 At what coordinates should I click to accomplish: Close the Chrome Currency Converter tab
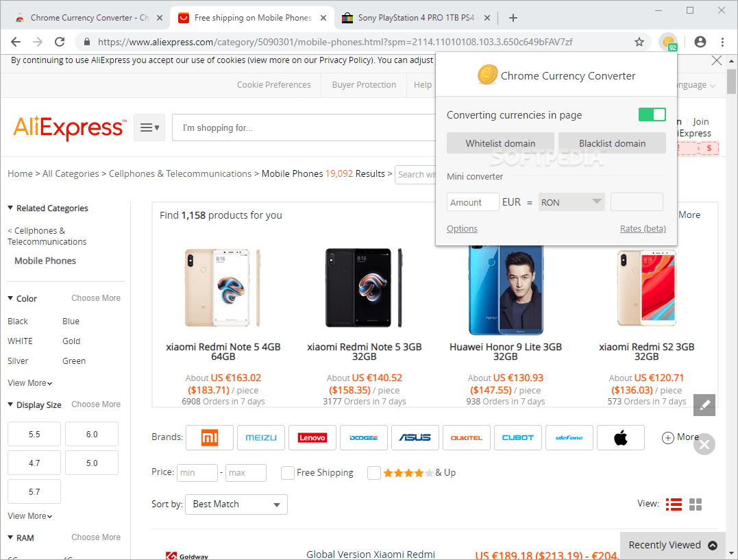pyautogui.click(x=160, y=18)
